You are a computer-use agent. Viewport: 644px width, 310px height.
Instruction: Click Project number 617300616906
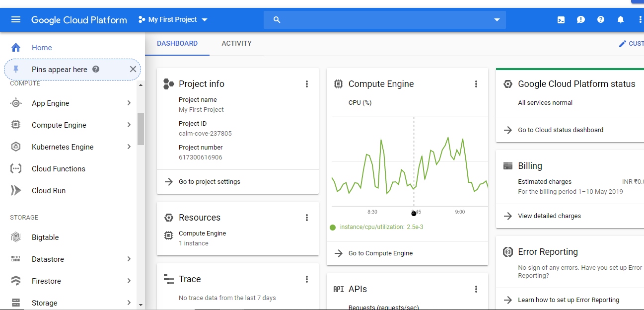click(201, 157)
